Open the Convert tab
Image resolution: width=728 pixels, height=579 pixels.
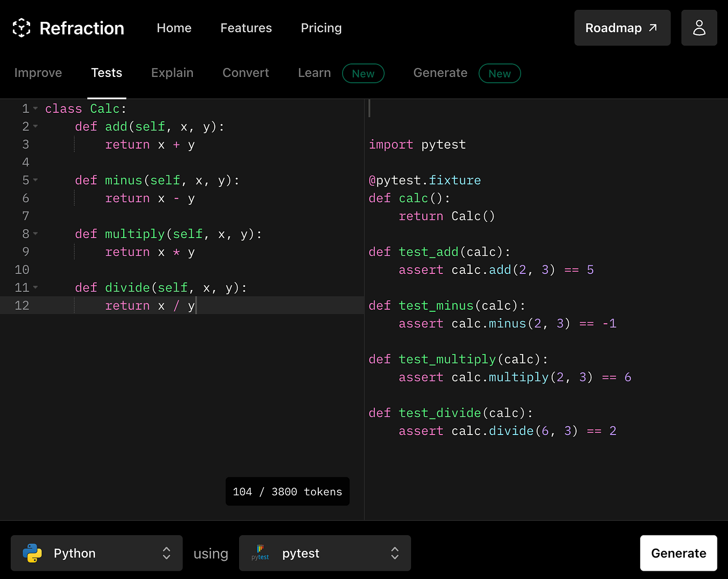pyautogui.click(x=246, y=73)
